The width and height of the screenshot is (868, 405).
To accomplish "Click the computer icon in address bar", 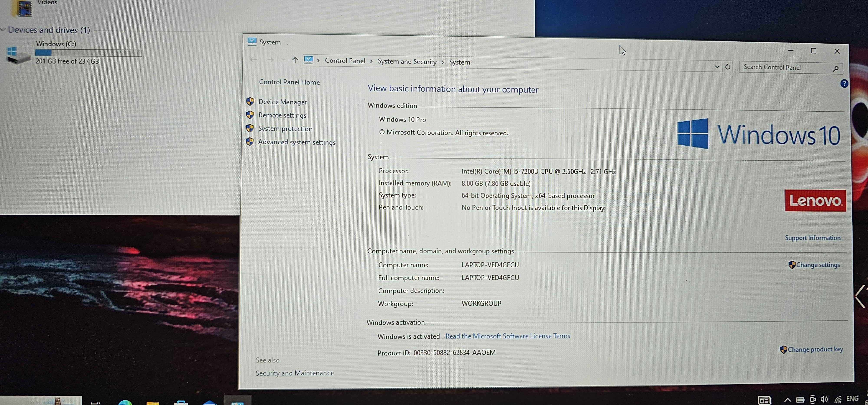I will (309, 60).
